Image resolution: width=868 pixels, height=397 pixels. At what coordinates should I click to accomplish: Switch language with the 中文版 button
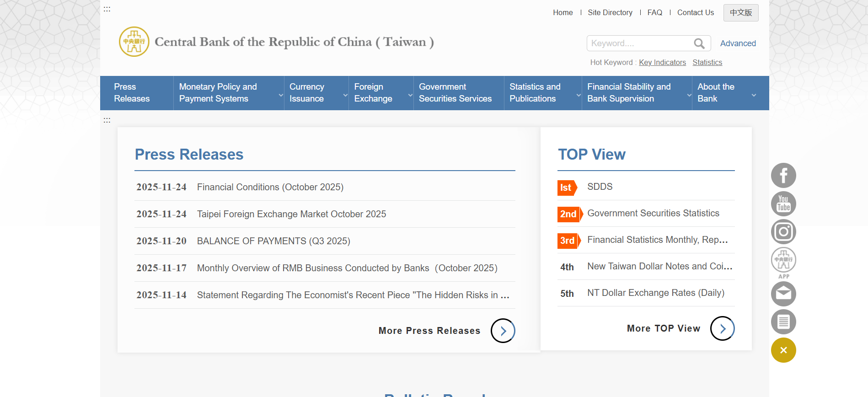pyautogui.click(x=740, y=13)
